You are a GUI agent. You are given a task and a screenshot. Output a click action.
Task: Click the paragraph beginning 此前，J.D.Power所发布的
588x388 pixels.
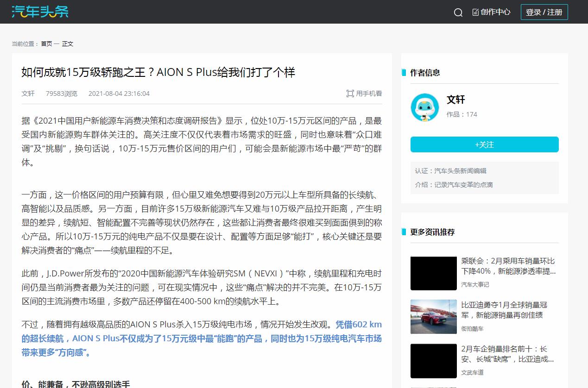(202, 287)
